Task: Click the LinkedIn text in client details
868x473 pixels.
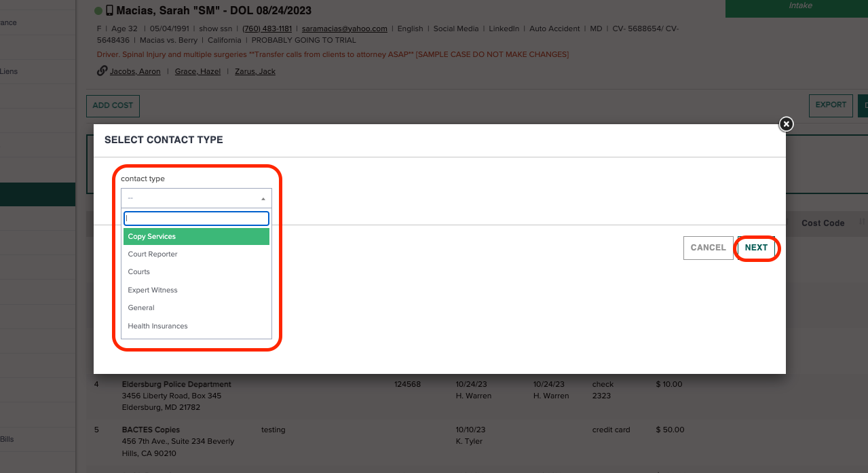Action: pyautogui.click(x=504, y=29)
